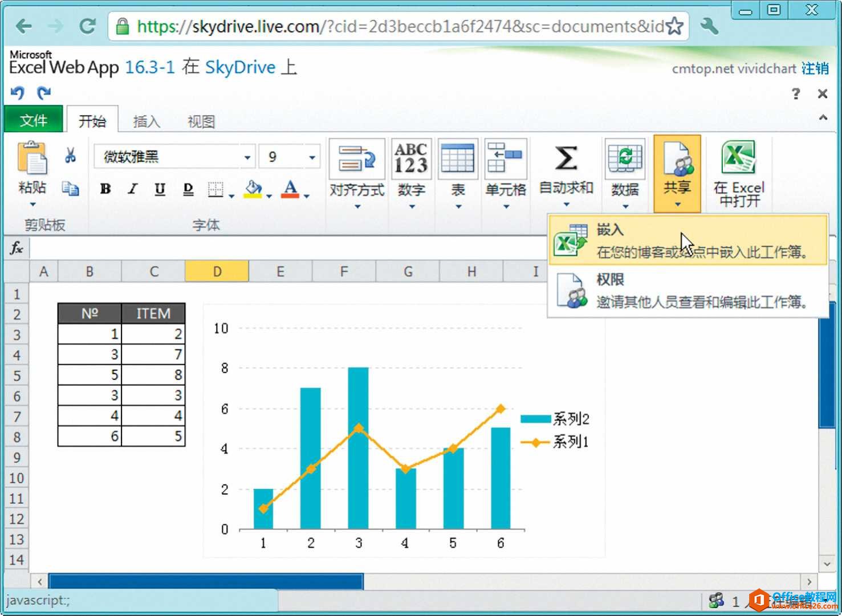
Task: Open font color dropdown arrow
Action: (x=306, y=196)
